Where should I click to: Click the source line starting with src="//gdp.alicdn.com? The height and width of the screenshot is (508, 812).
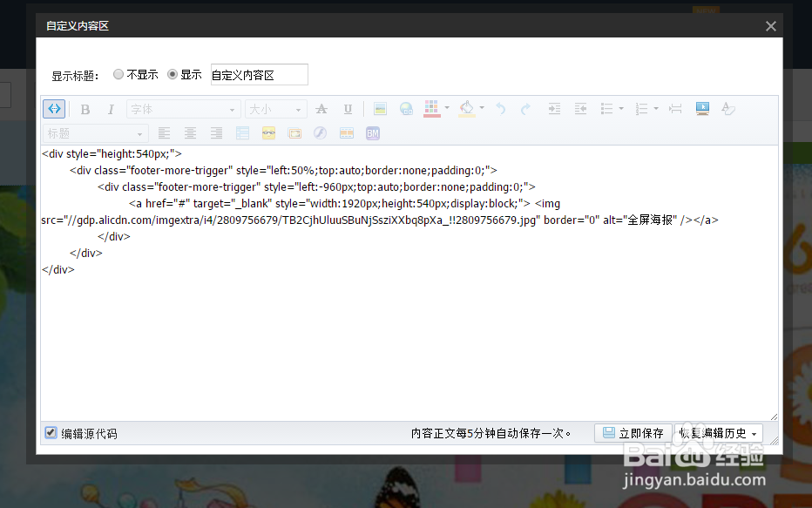(380, 220)
